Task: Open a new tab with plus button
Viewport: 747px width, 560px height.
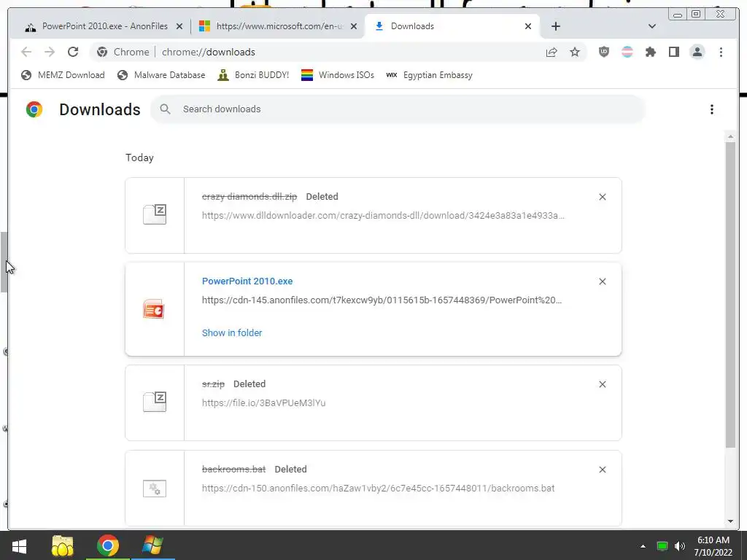Action: pyautogui.click(x=555, y=26)
